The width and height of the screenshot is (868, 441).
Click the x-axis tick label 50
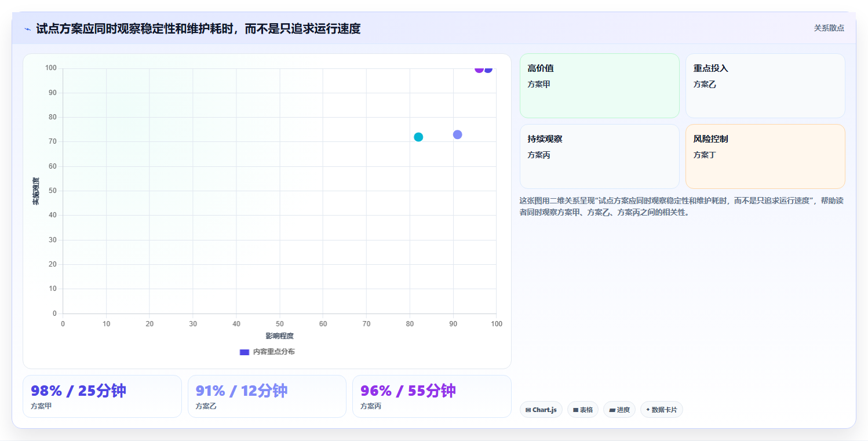279,323
